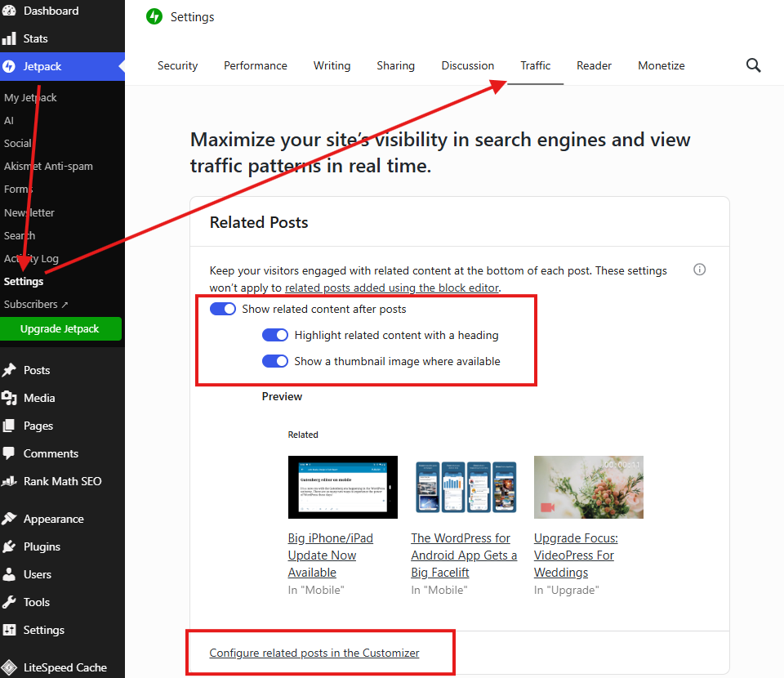Select the Traffic tab
This screenshot has width=784, height=678.
click(536, 65)
